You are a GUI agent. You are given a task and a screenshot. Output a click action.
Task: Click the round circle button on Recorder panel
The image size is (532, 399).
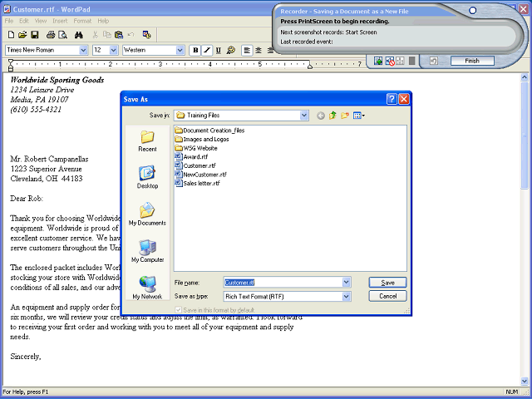point(472,11)
